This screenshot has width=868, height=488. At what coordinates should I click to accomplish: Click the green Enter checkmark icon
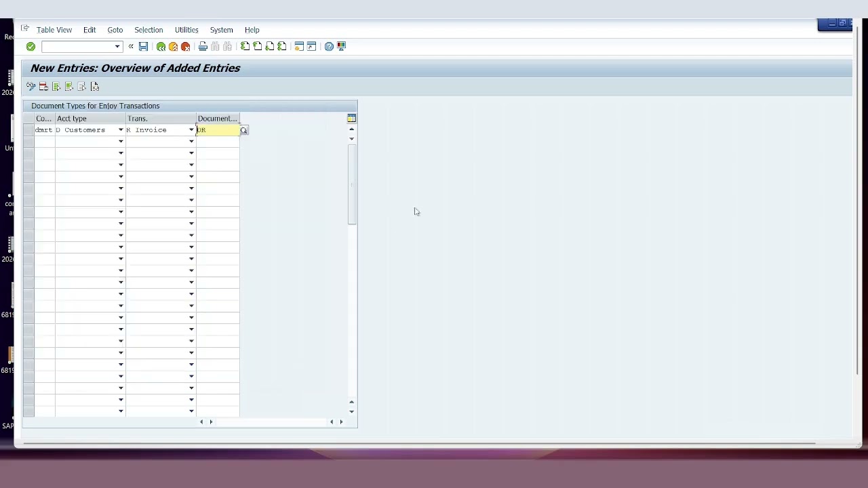(31, 47)
